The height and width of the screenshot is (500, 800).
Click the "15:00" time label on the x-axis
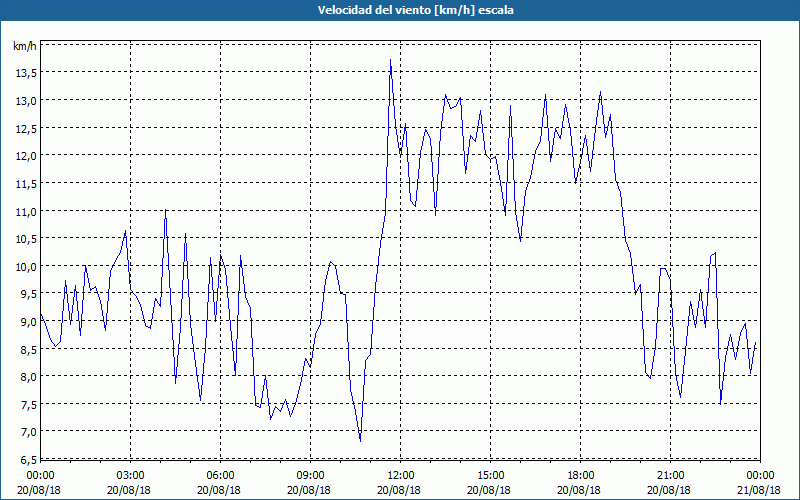pyautogui.click(x=490, y=476)
